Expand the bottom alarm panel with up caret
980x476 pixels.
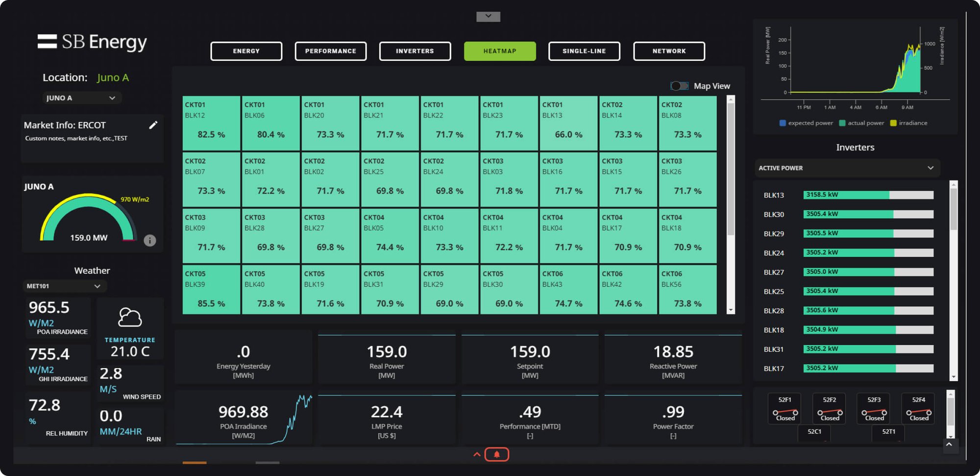click(476, 454)
